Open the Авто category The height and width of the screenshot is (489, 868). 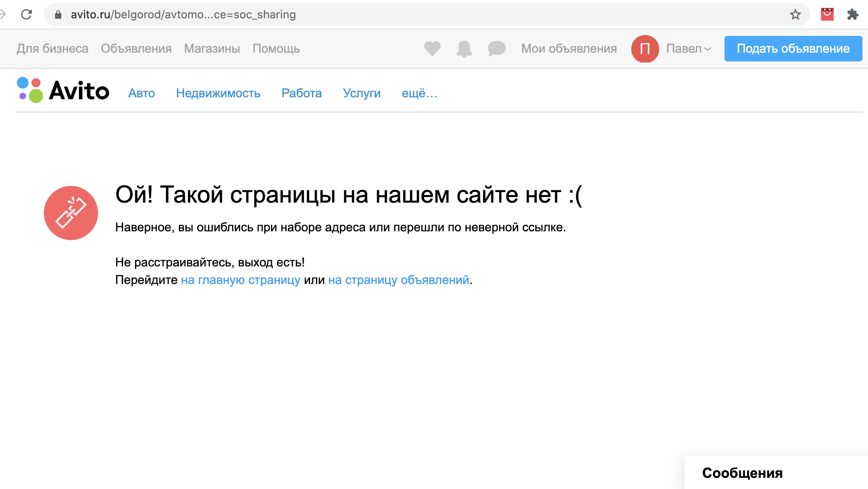tap(141, 93)
